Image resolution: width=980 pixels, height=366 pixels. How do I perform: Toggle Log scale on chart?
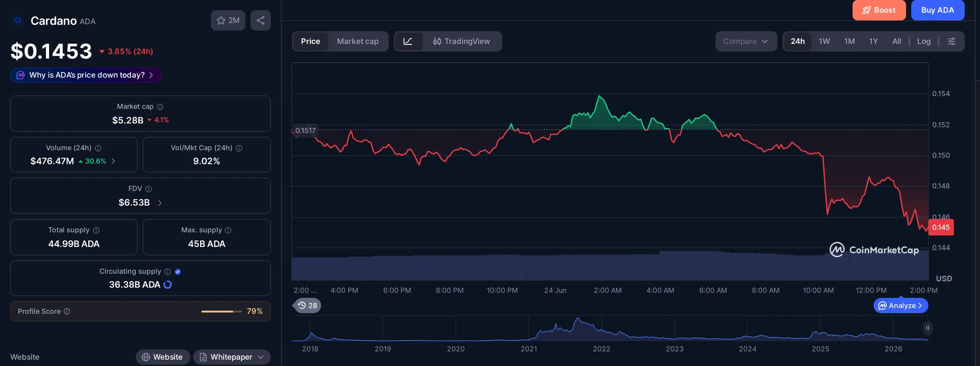[x=924, y=41]
